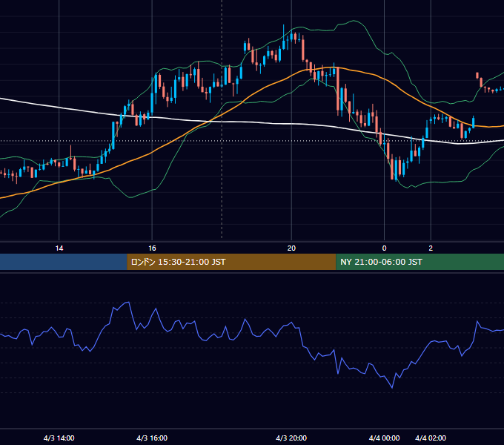Click the blue session bar before London
Screen dimensions: 504x445
point(64,262)
